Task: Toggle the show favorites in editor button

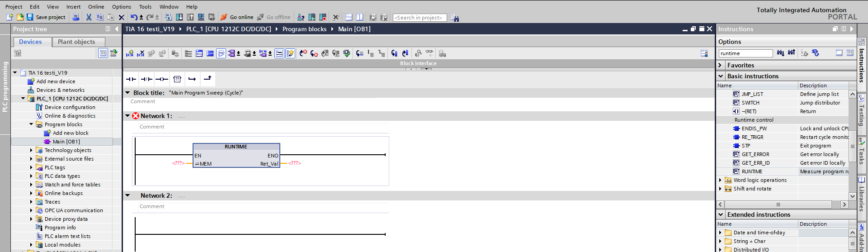Action: 290,53
